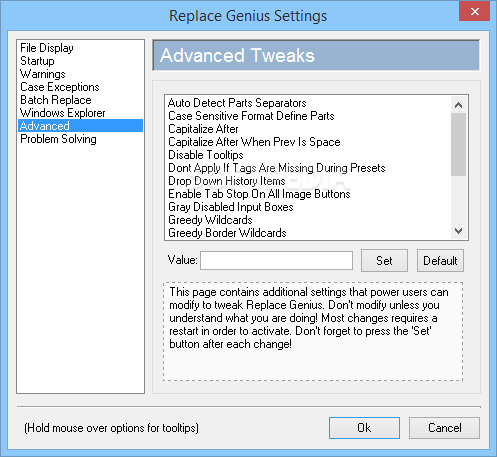Select Problem Solving in the sidebar
The height and width of the screenshot is (457, 497).
tap(58, 139)
